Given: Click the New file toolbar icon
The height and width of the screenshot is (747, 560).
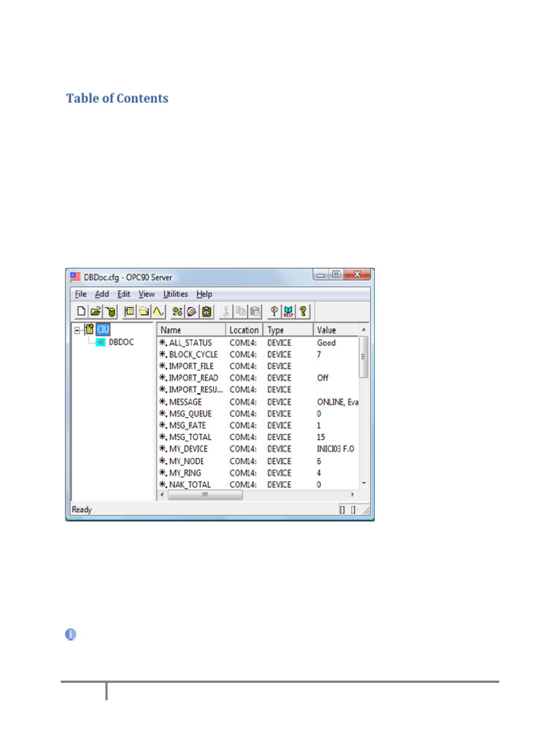Looking at the screenshot, I should [82, 311].
